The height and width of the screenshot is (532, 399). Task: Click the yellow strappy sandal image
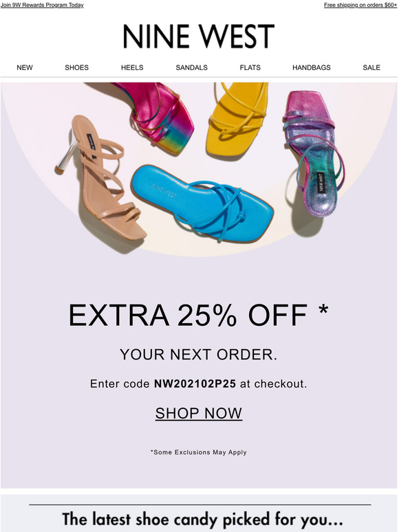[x=237, y=120]
